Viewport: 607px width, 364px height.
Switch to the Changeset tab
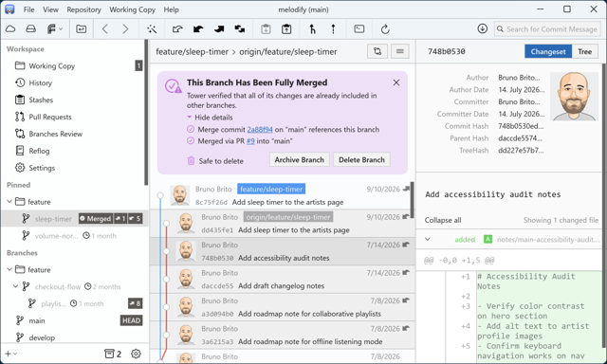(548, 51)
